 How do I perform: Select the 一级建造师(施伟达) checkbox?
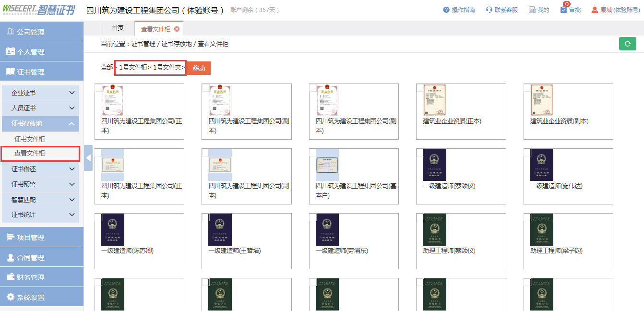click(x=527, y=152)
